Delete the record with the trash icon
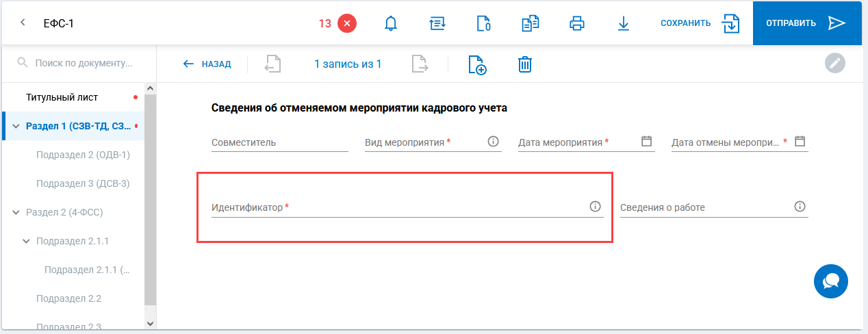 pos(524,64)
